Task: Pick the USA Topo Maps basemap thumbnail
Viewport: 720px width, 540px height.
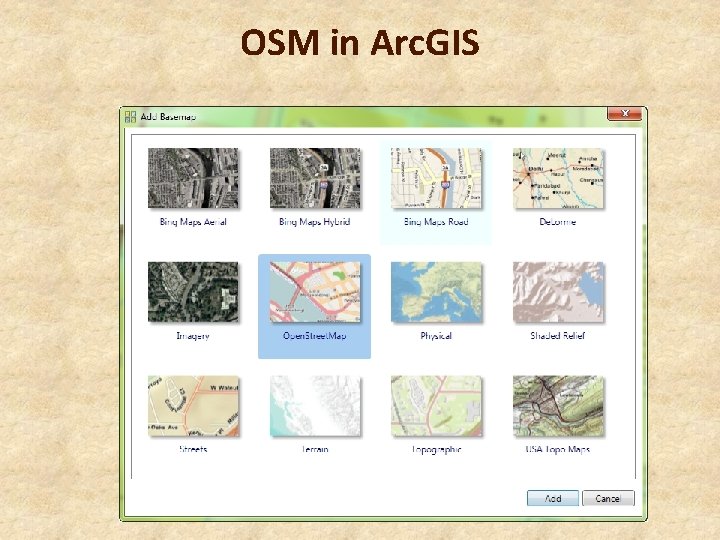Action: point(558,406)
